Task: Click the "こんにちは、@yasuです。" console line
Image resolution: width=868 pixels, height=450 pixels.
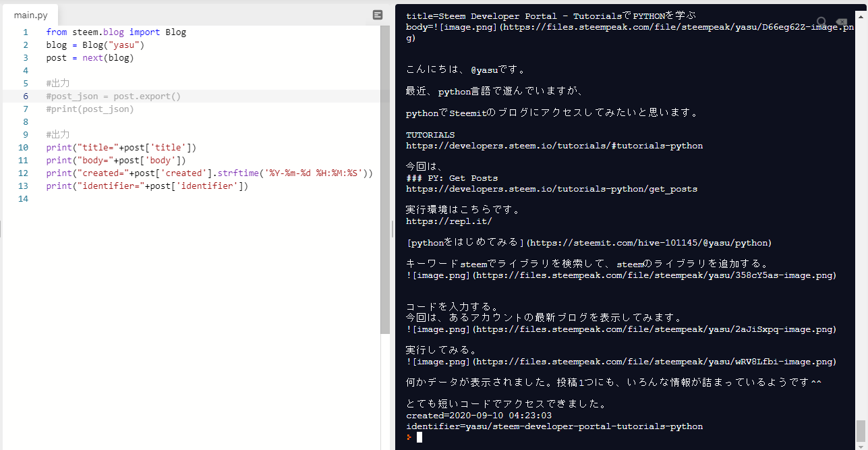Action: (465, 69)
